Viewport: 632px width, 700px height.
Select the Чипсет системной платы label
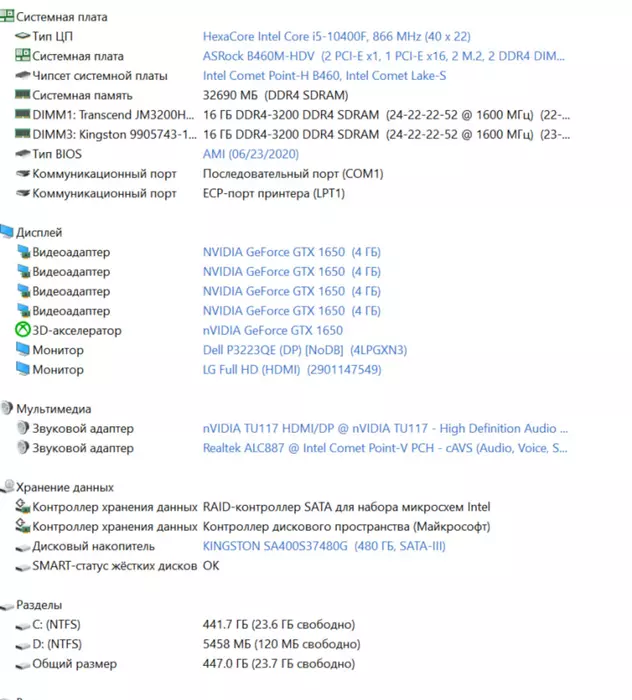100,75
